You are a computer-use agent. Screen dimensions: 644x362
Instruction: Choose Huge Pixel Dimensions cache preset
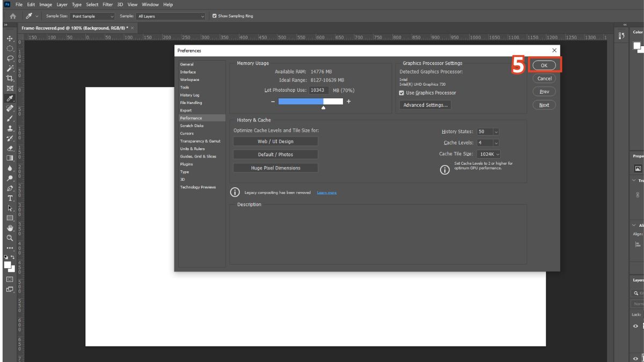tap(276, 168)
